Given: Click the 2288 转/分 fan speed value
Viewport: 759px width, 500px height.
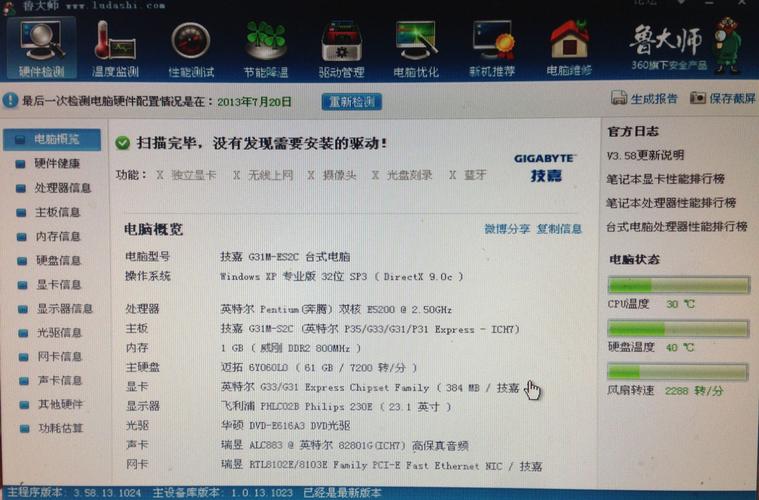Looking at the screenshot, I should coord(694,390).
